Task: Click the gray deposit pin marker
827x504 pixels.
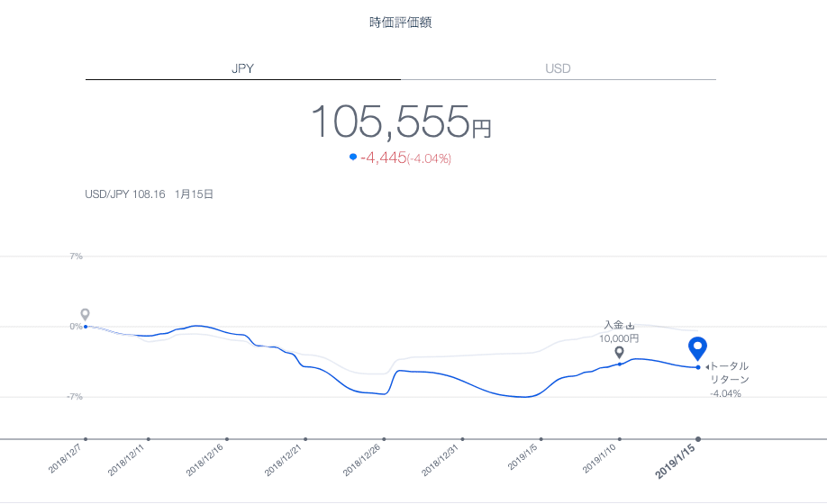Action: click(619, 352)
